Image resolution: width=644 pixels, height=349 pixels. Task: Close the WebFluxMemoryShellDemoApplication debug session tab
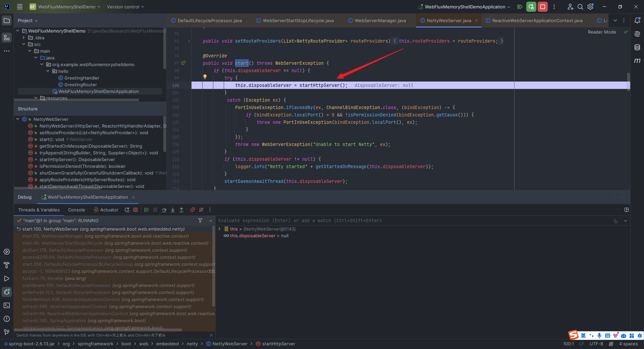[133, 197]
